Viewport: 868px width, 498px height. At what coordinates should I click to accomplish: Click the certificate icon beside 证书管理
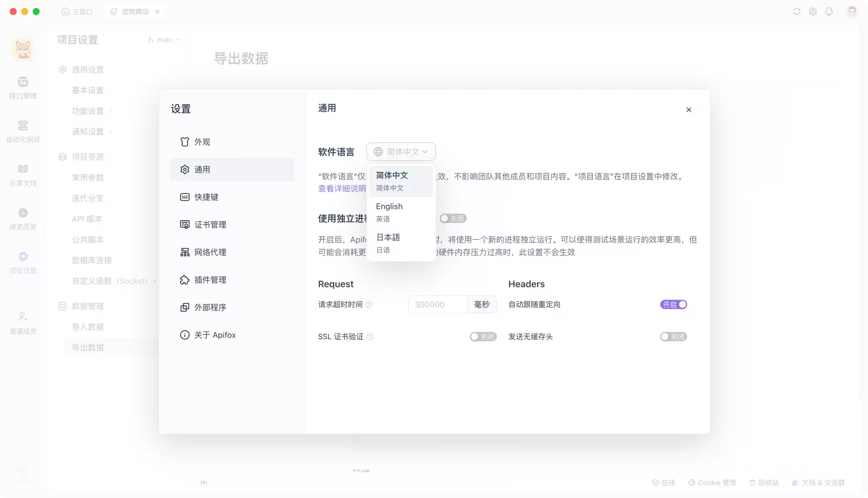(185, 224)
